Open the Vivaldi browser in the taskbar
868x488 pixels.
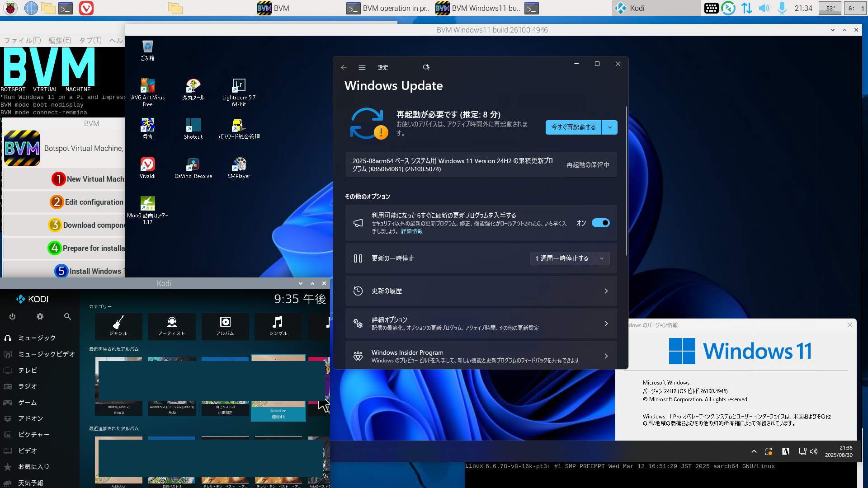(86, 8)
